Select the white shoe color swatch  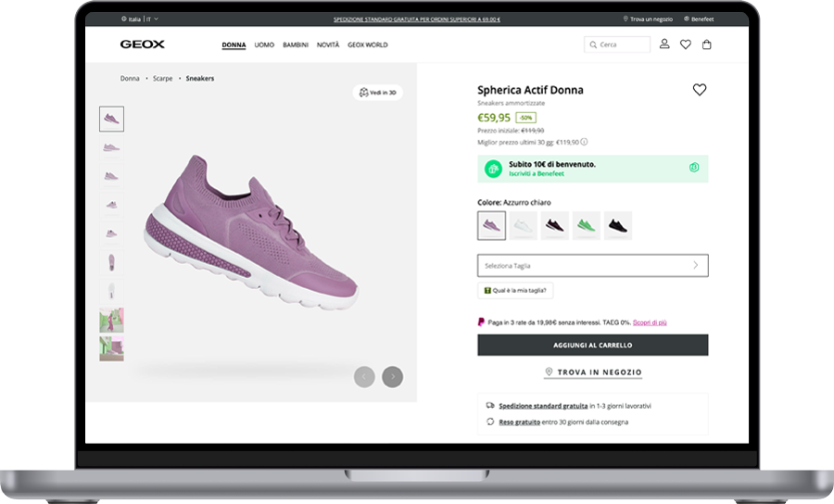[x=524, y=225]
